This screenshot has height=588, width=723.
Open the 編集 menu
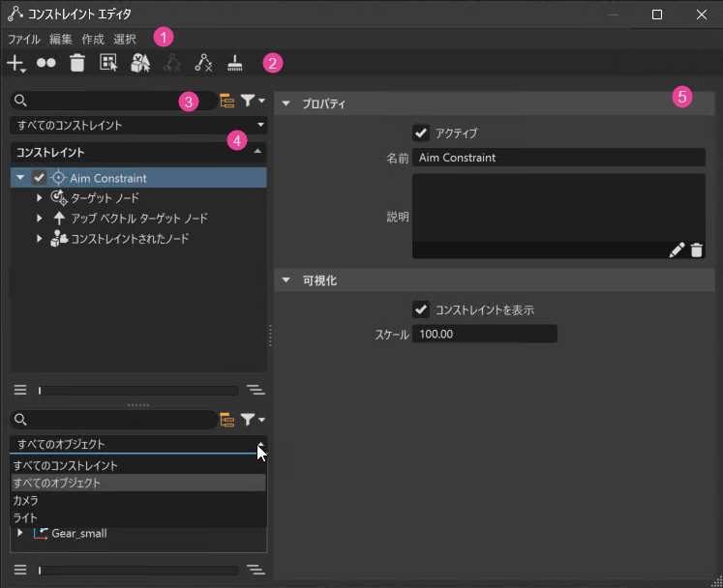61,40
